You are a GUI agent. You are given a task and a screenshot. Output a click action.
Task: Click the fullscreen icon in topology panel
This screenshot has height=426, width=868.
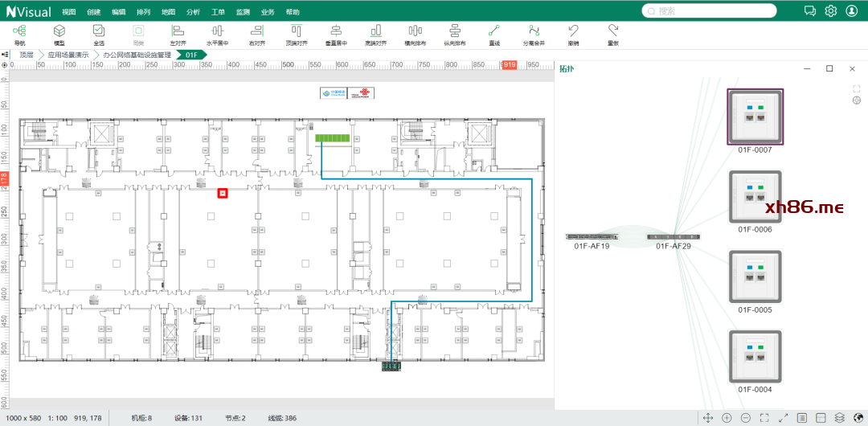857,88
